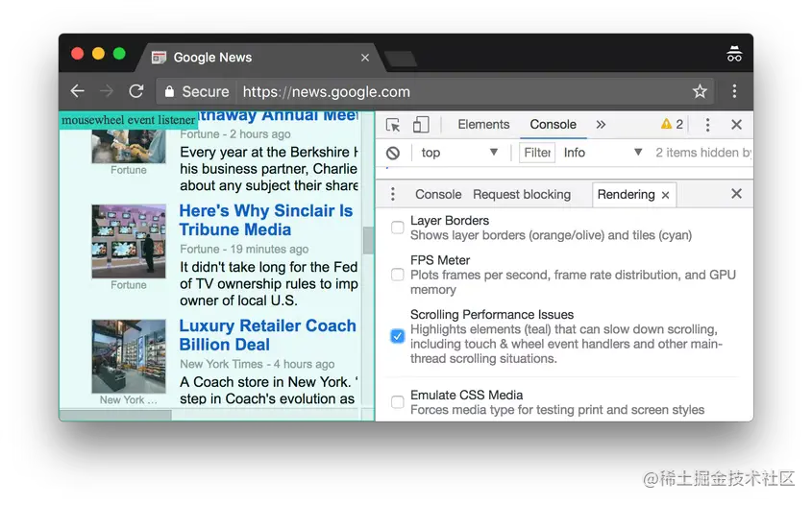Toggle the device toolbar icon
Viewport: 812px width, 505px height.
coord(421,125)
